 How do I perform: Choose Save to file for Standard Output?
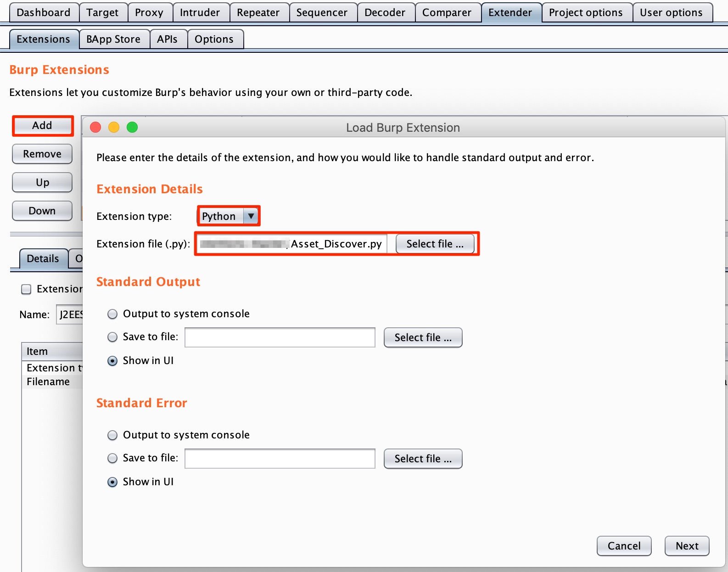[x=112, y=337]
